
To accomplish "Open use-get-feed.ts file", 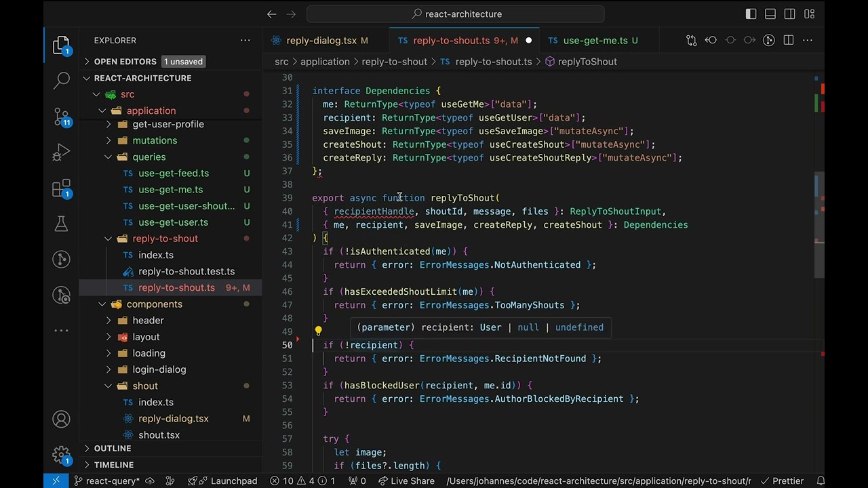I will pos(174,174).
